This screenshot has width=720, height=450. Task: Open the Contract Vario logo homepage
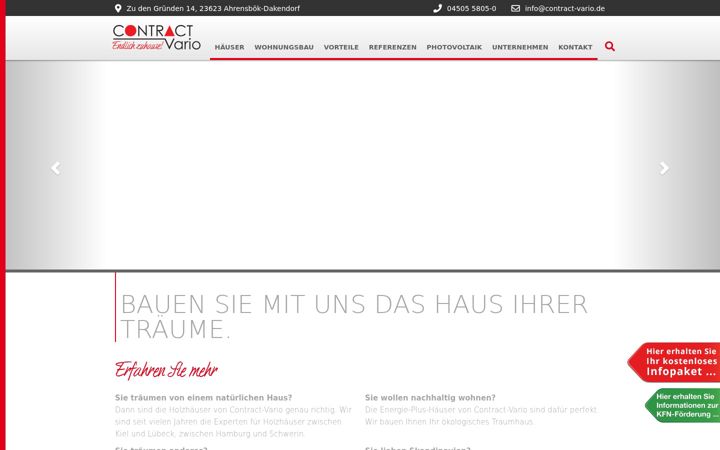157,37
